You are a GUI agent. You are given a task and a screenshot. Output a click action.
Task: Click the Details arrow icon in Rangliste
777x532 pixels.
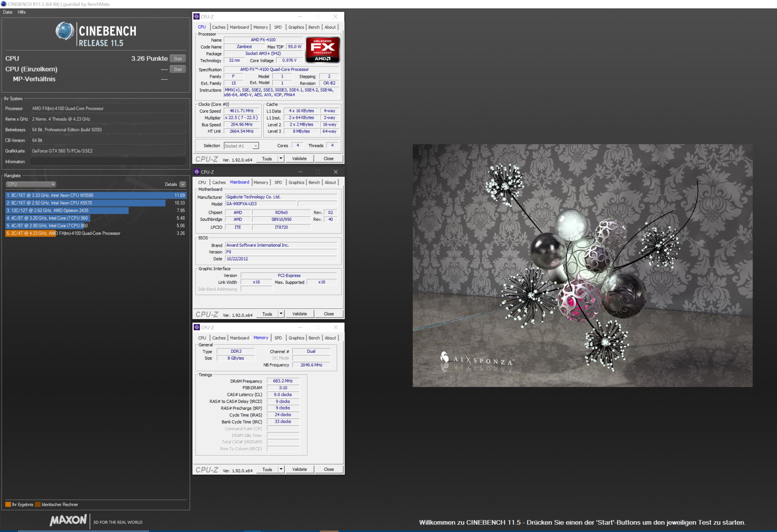coord(183,185)
